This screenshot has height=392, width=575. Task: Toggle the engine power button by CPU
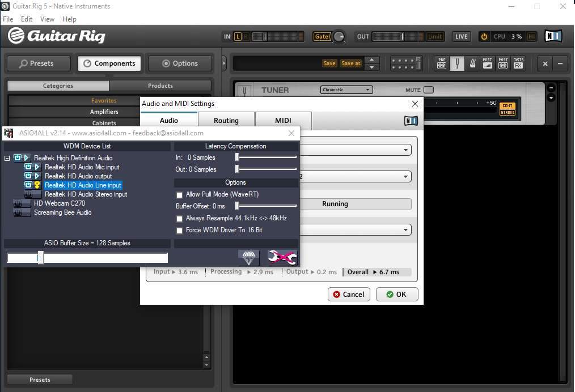pos(484,37)
